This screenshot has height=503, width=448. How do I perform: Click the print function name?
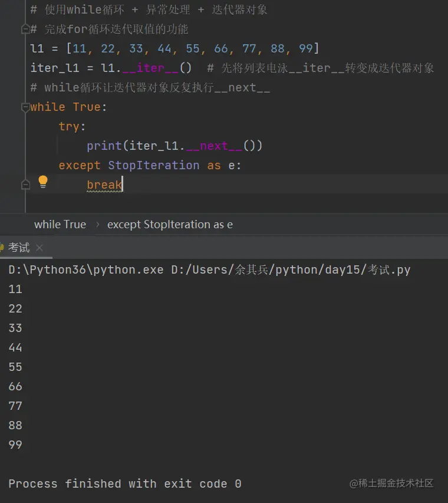point(104,146)
